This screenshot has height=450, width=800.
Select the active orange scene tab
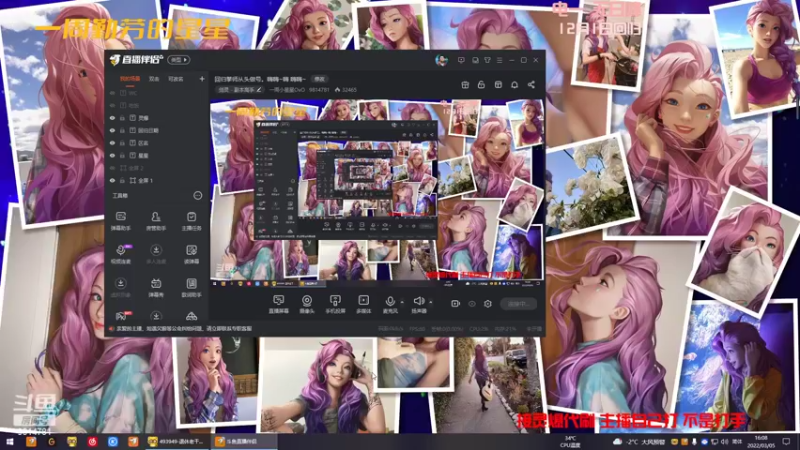[x=130, y=79]
